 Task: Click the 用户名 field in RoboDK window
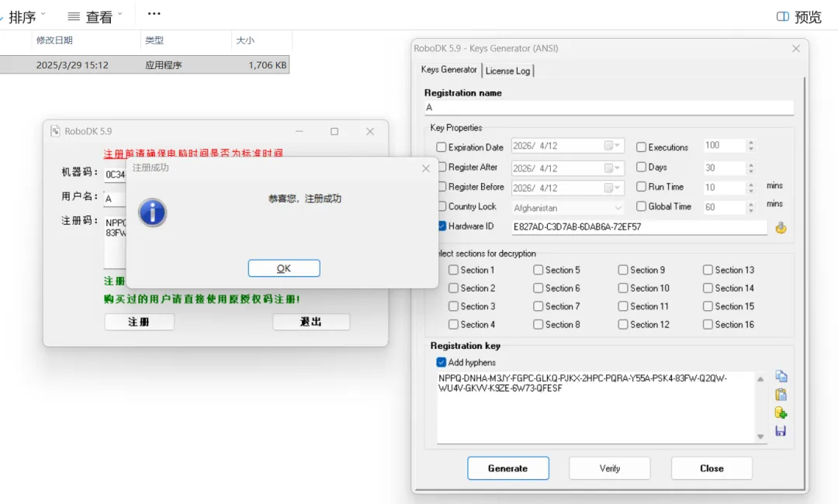(x=115, y=198)
